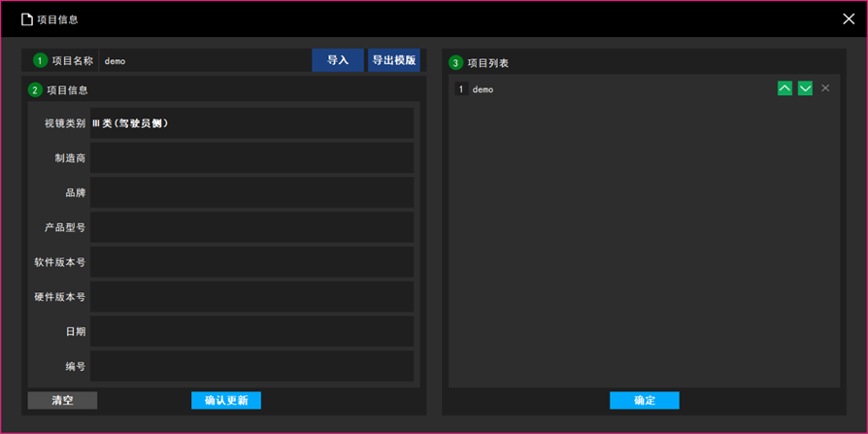
Task: Remove demo from project list
Action: tap(825, 88)
